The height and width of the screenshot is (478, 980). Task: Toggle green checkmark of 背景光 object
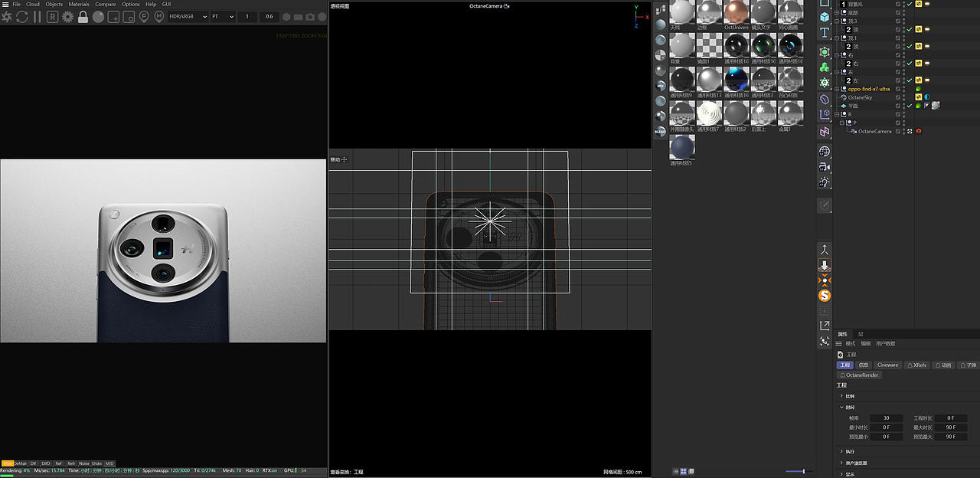910,4
